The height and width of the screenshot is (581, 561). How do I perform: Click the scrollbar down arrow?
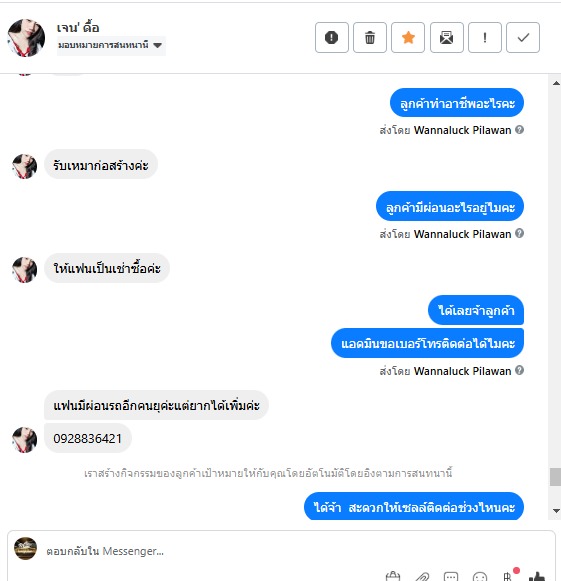coord(556,511)
